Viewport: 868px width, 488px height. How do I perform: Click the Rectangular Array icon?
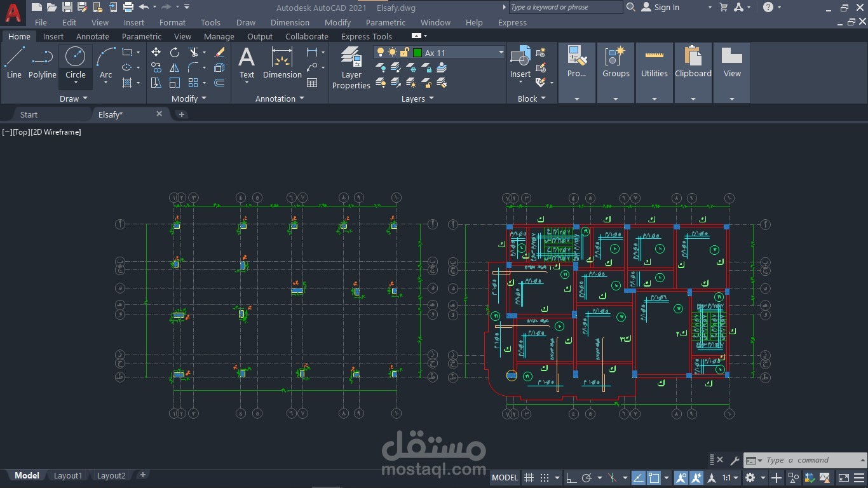(x=193, y=83)
